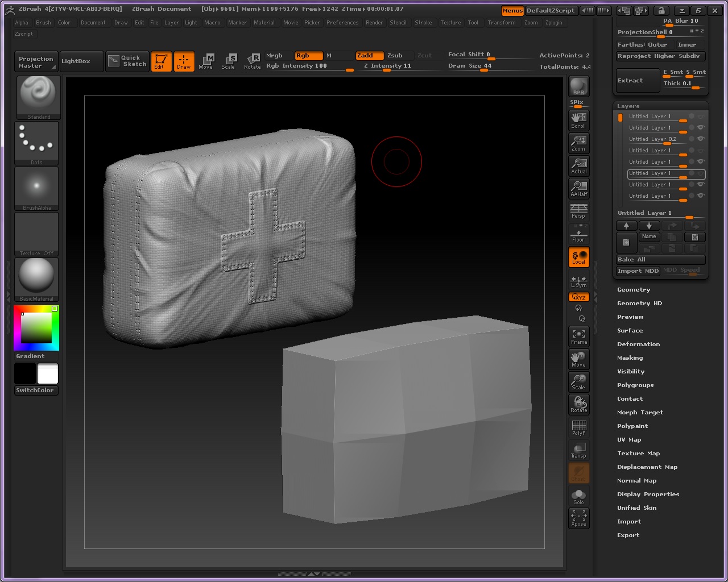
Task: Click the Rotate icon in the right canvas shelf
Action: pyautogui.click(x=578, y=404)
